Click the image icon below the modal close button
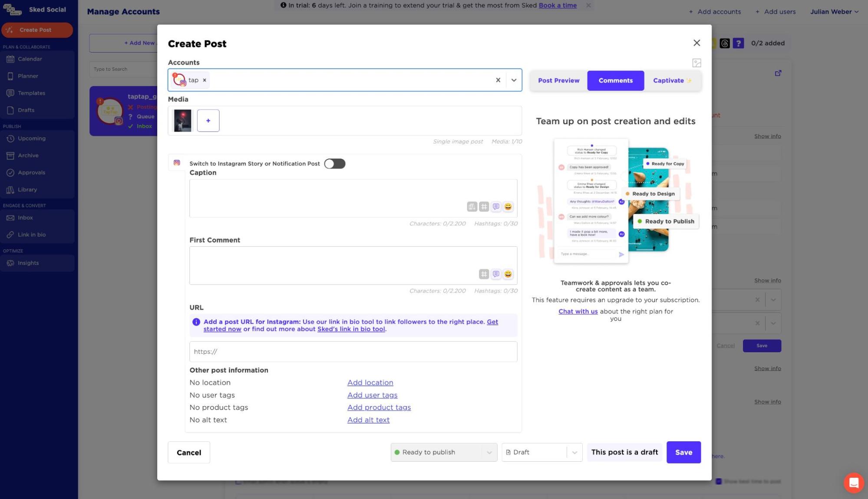The width and height of the screenshot is (868, 499). [x=696, y=63]
